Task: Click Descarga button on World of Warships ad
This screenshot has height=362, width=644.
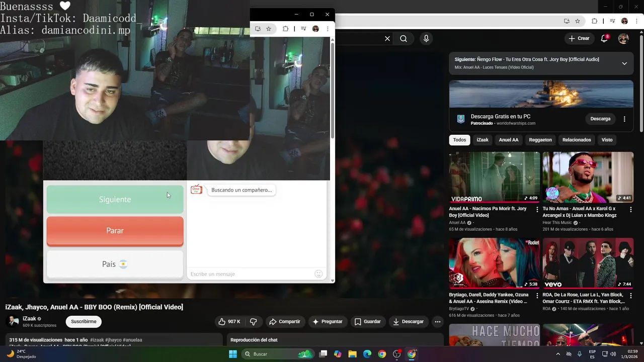Action: click(x=600, y=119)
